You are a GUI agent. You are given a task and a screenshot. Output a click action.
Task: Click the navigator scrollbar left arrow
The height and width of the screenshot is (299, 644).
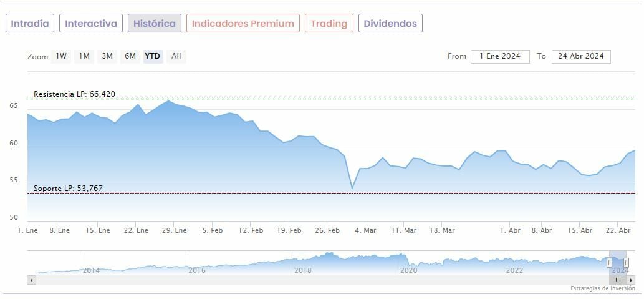coord(30,280)
